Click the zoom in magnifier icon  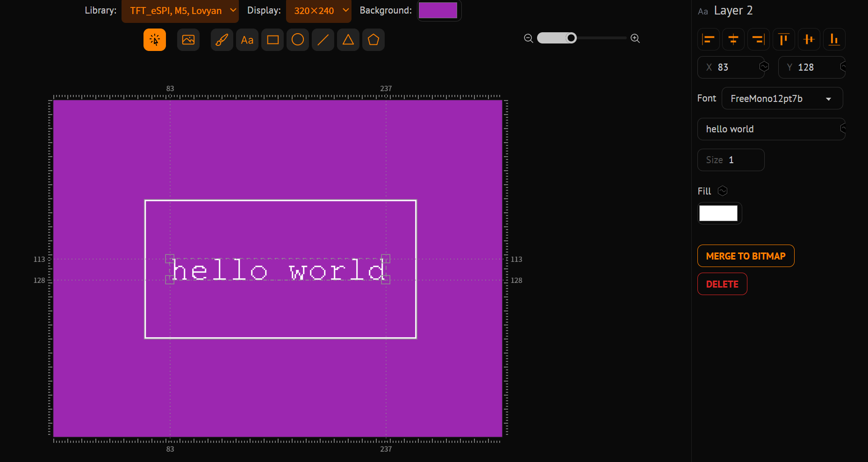pos(635,38)
